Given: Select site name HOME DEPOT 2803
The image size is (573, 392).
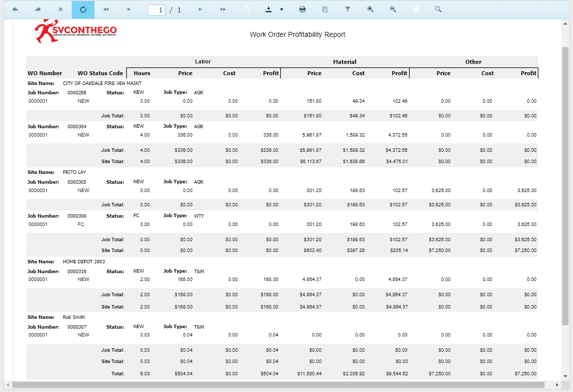Looking at the screenshot, I should coord(84,261).
